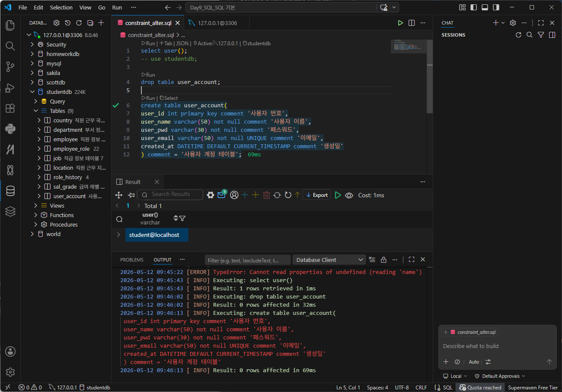
Task: Clear the Output panel
Action: (372, 260)
